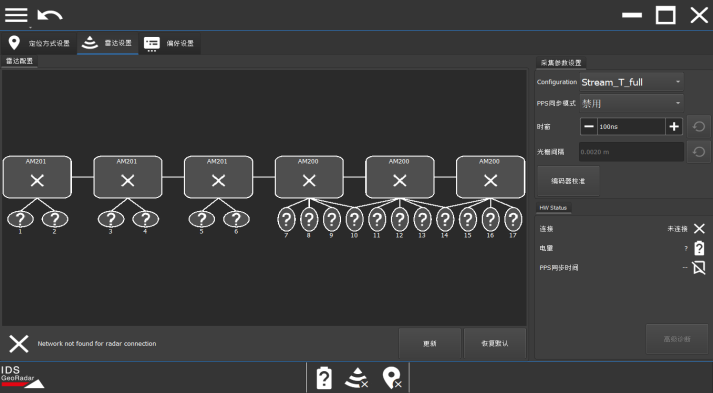Click the restore defaults button
The height and width of the screenshot is (393, 713).
click(x=495, y=343)
